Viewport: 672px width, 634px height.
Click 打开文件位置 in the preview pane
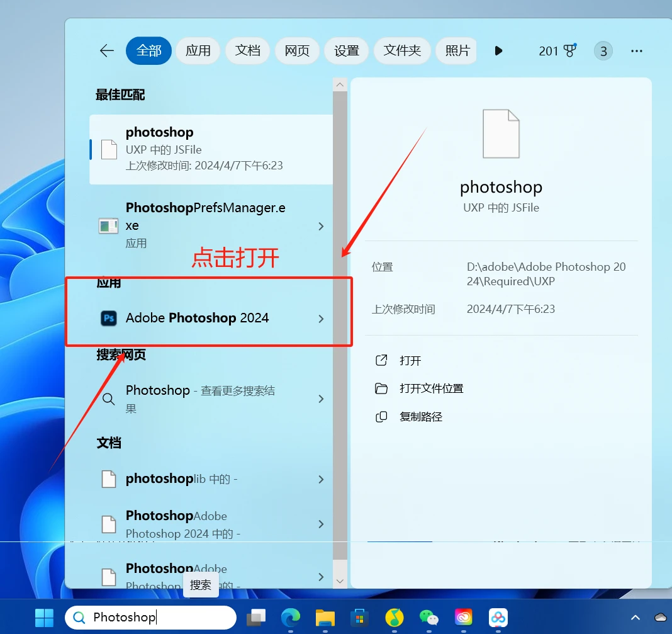(x=419, y=388)
